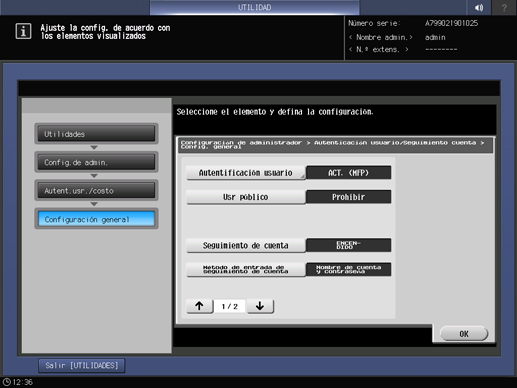Viewport: 517px width, 388px height.
Task: Click the 12:36 time display
Action: click(22, 382)
